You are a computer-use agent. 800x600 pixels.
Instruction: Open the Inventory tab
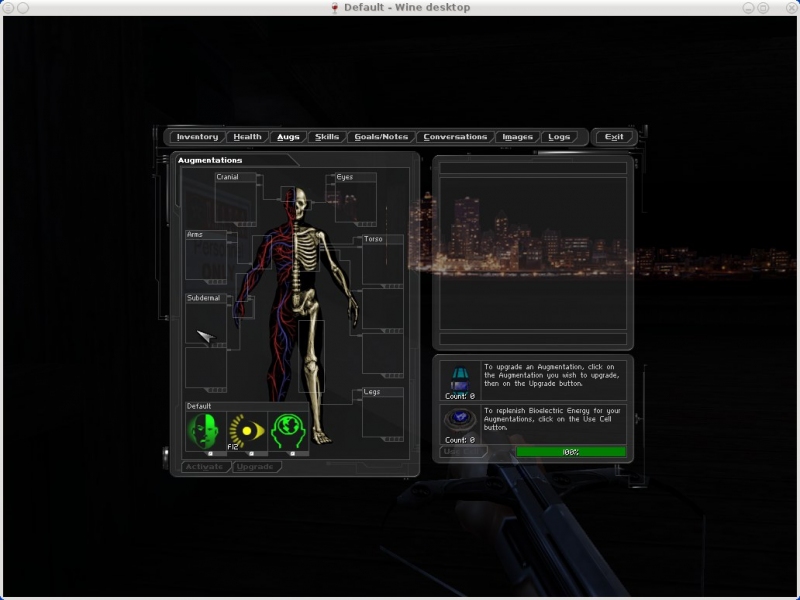coord(197,137)
